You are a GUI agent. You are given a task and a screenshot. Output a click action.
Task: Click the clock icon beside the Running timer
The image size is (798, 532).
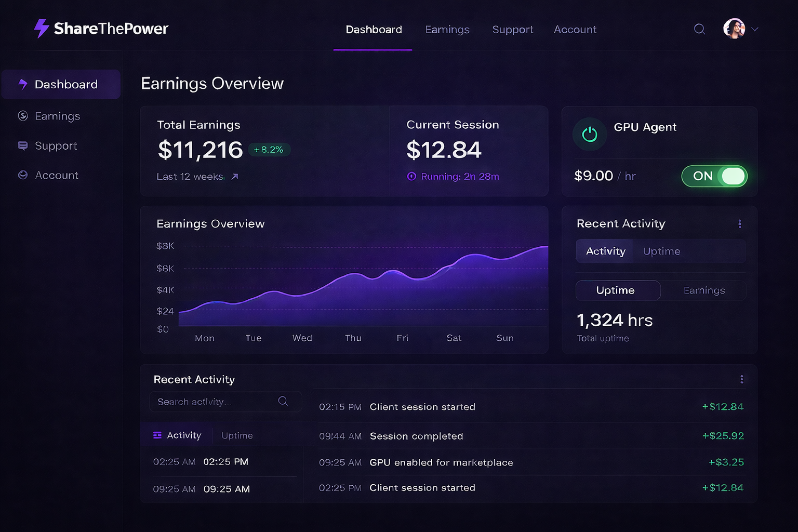tap(411, 177)
